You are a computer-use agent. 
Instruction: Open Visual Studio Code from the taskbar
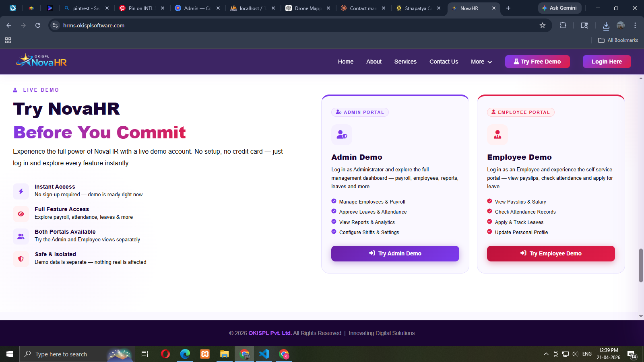coord(264,354)
